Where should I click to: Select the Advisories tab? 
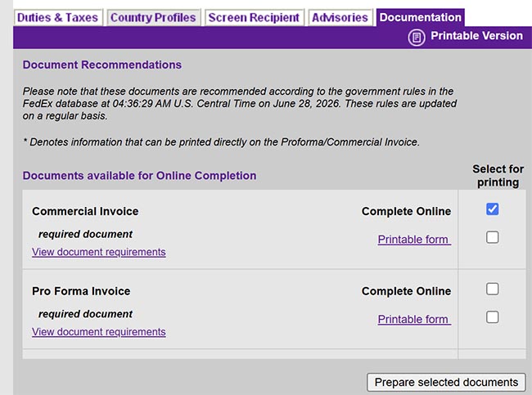tap(340, 17)
